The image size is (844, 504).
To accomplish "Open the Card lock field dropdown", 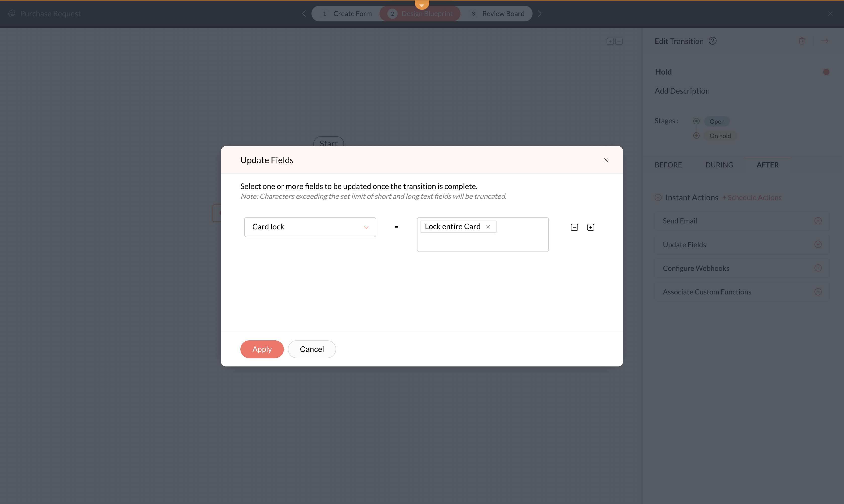I will [x=310, y=227].
